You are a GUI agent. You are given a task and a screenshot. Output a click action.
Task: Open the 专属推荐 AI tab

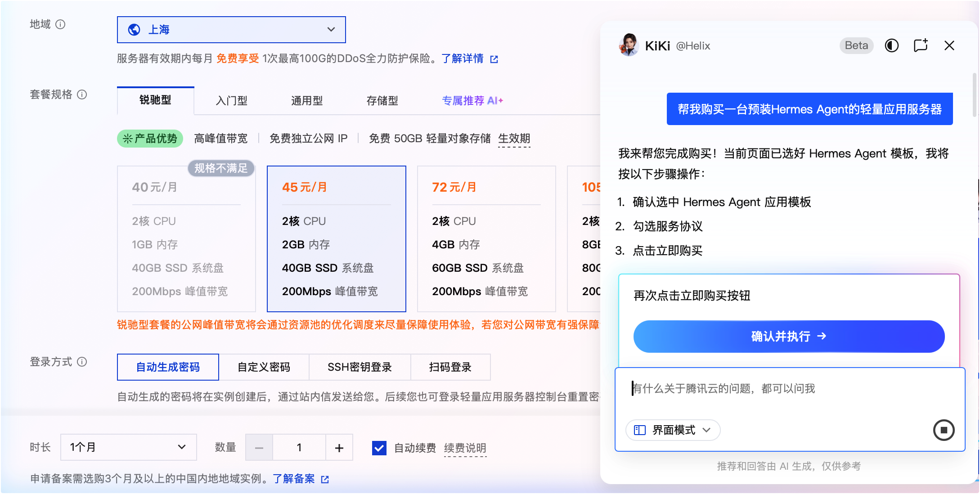click(x=472, y=101)
